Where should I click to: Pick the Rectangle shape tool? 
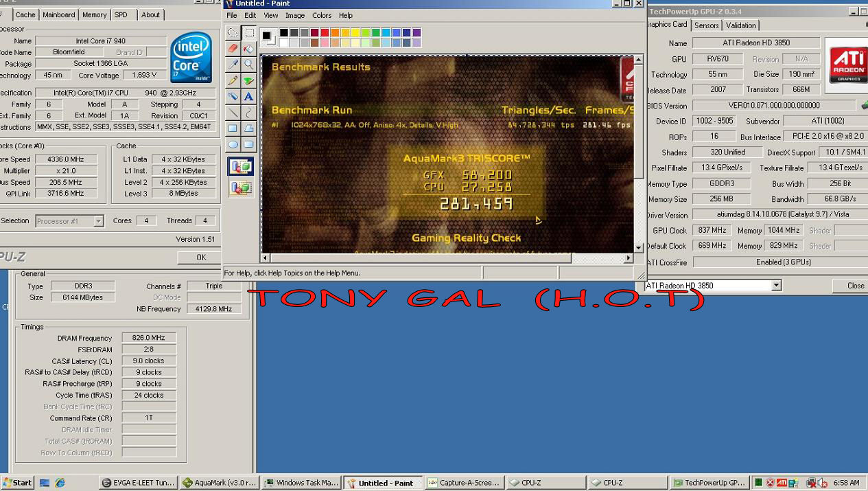tap(233, 128)
